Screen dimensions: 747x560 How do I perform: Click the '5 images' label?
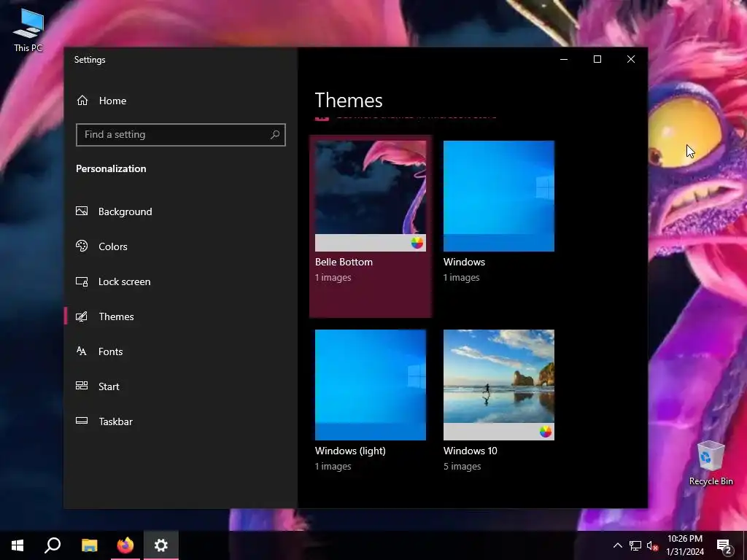[x=462, y=467]
